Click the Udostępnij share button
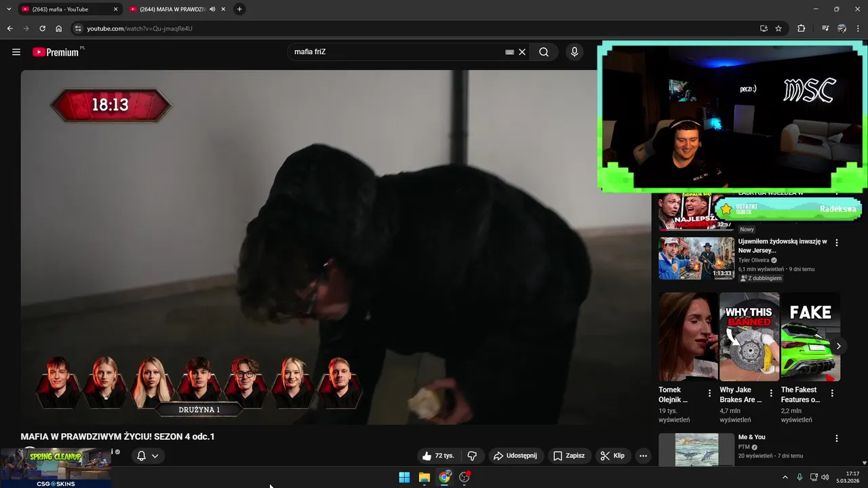The height and width of the screenshot is (488, 868). (x=515, y=456)
